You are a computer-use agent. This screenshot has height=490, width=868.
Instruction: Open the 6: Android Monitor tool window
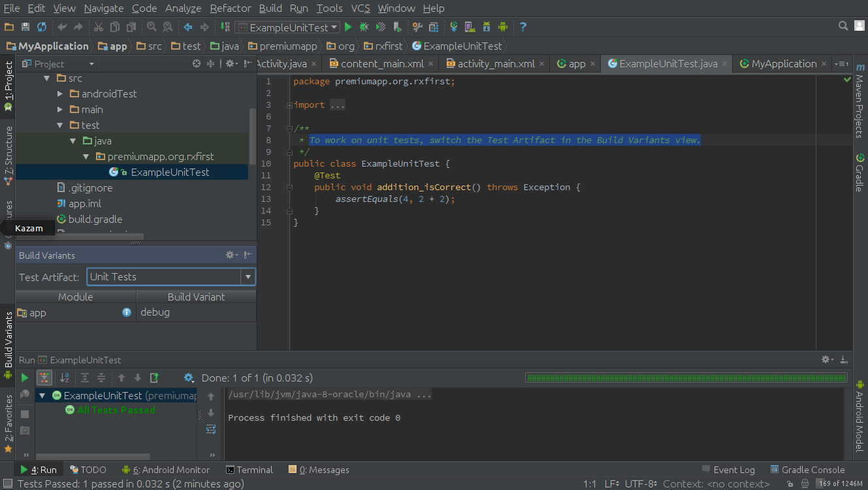[x=166, y=470]
